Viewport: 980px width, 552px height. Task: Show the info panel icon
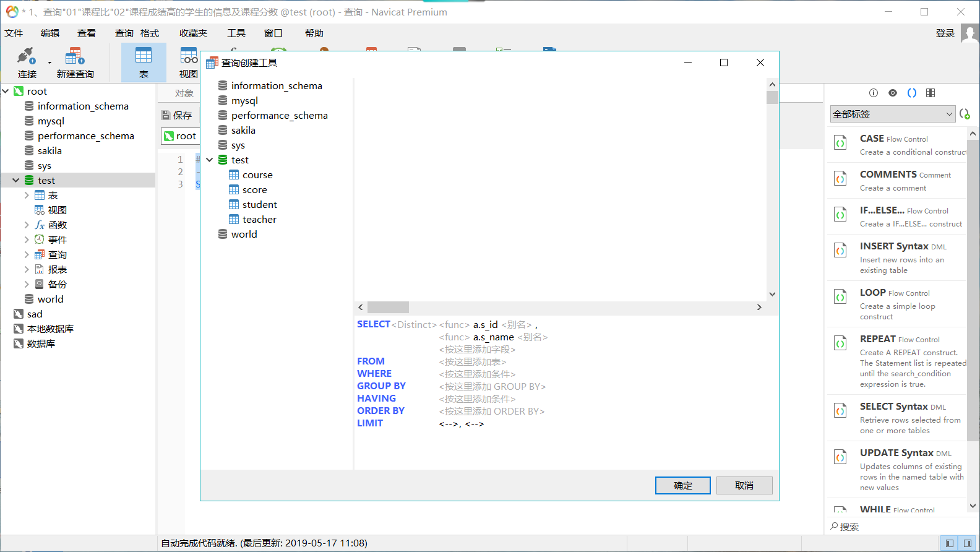[x=874, y=93]
